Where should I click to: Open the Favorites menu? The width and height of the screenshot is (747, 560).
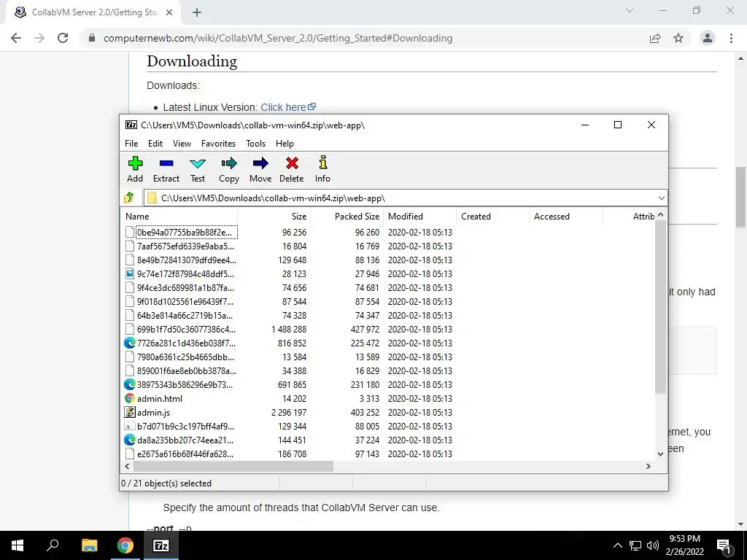coord(218,144)
